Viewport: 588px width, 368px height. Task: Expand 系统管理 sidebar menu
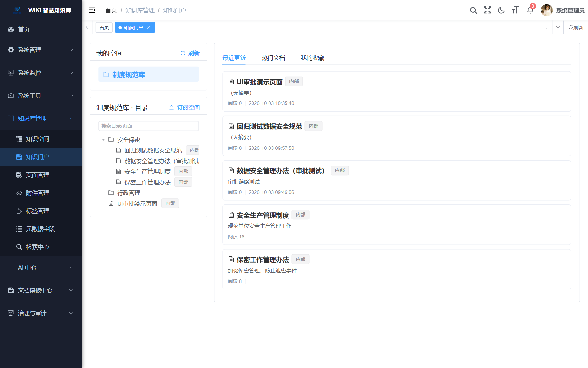click(x=41, y=50)
